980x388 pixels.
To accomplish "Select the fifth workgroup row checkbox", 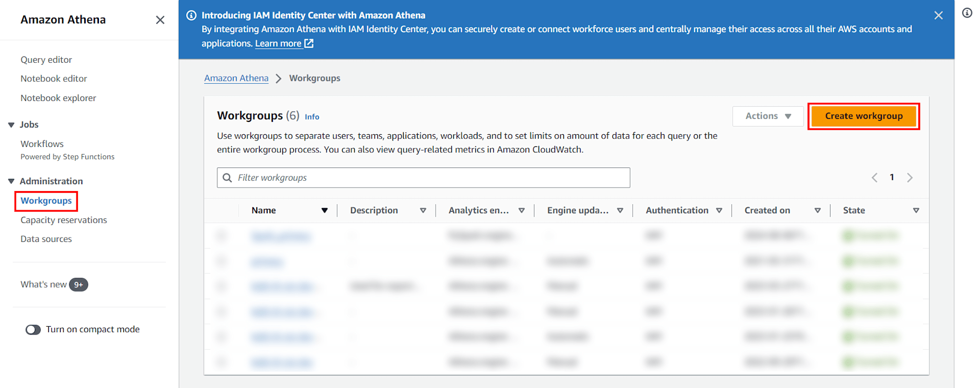I will (x=222, y=337).
